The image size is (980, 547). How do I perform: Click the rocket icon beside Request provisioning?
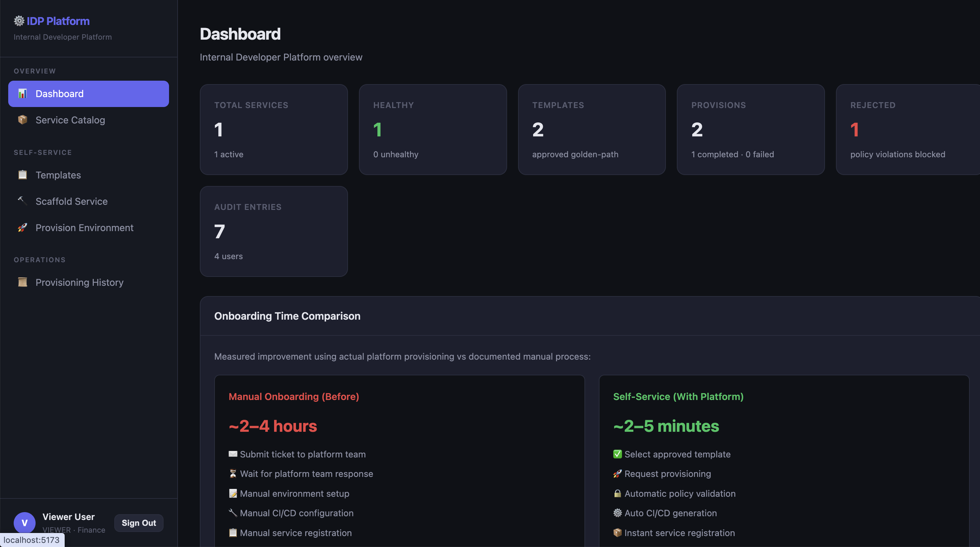click(617, 473)
